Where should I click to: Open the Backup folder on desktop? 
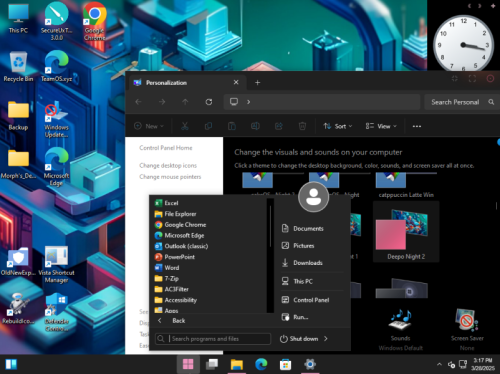pos(18,115)
